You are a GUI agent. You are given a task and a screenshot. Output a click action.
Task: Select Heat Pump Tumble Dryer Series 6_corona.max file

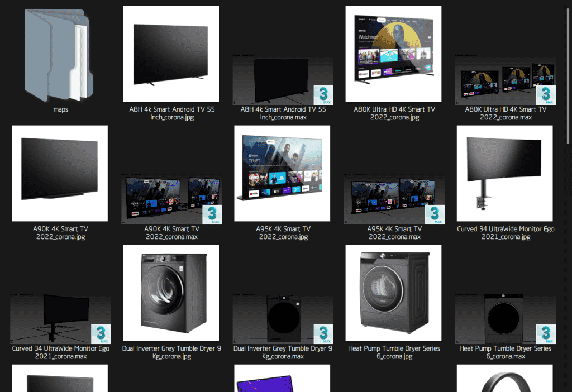coord(505,319)
